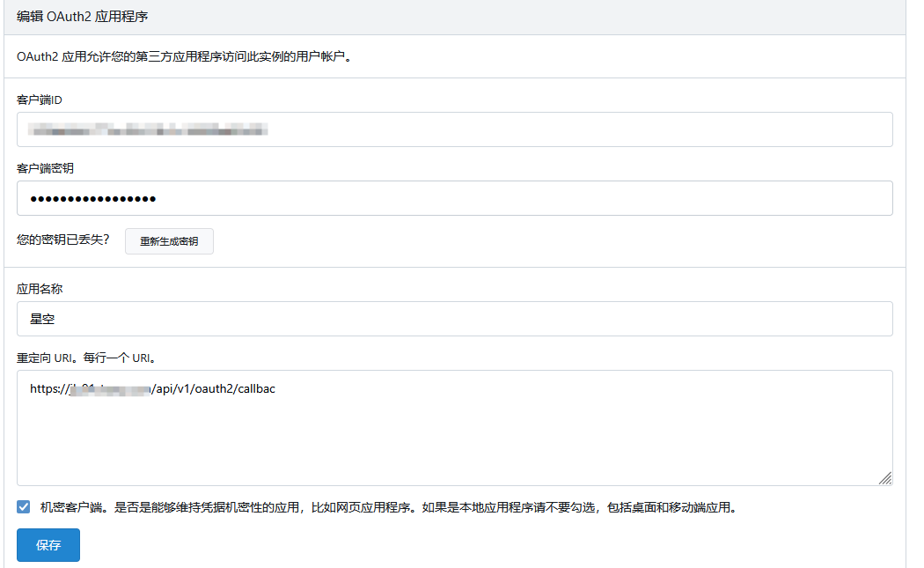Click the 应用名称 label
Screen dimensions: 924x568
click(x=40, y=289)
